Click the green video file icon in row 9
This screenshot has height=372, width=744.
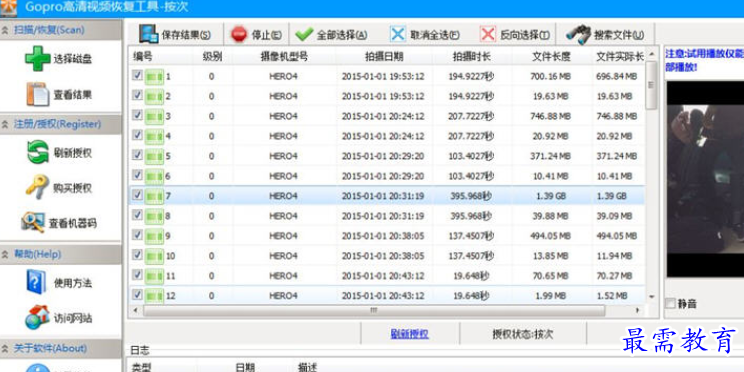click(x=154, y=235)
